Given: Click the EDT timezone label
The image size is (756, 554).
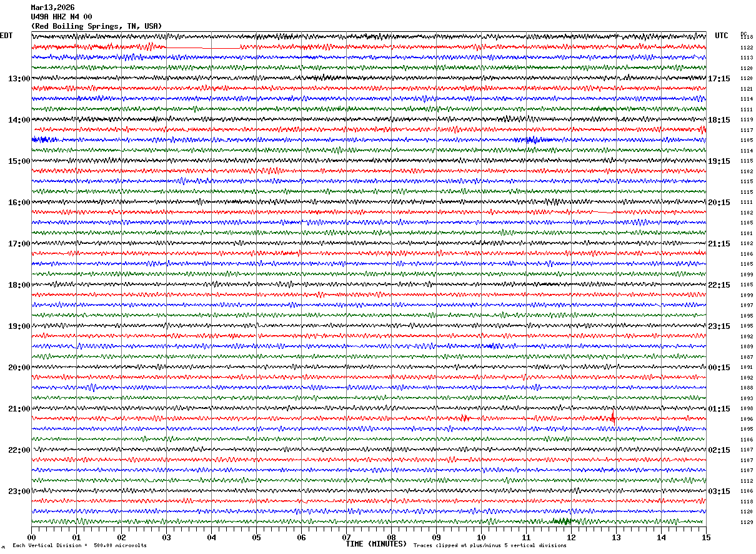Looking at the screenshot, I should tap(6, 36).
